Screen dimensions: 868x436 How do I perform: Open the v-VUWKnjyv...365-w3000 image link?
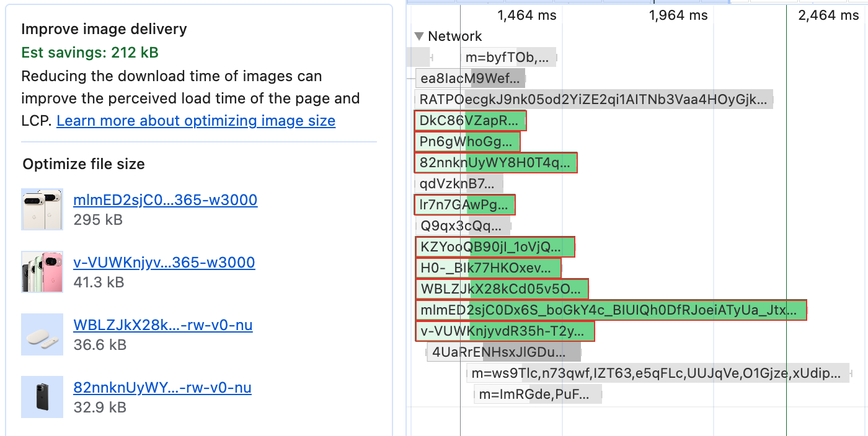point(164,263)
